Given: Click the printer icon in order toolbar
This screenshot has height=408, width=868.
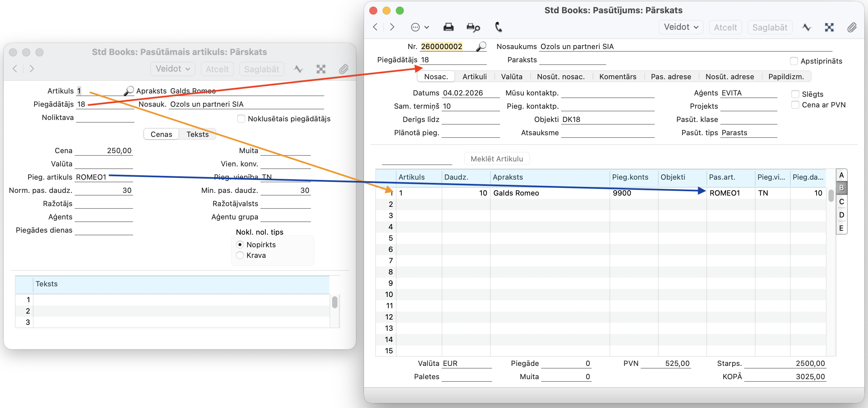Looking at the screenshot, I should [448, 27].
